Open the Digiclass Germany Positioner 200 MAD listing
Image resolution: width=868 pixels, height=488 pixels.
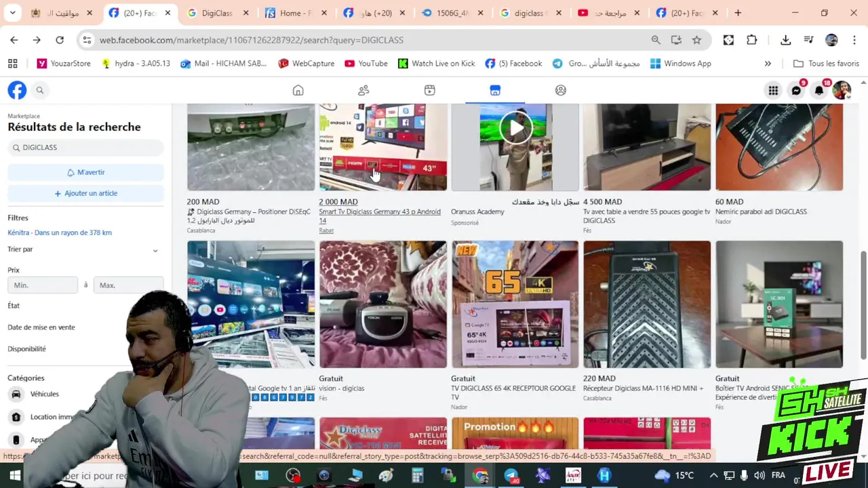(x=251, y=147)
